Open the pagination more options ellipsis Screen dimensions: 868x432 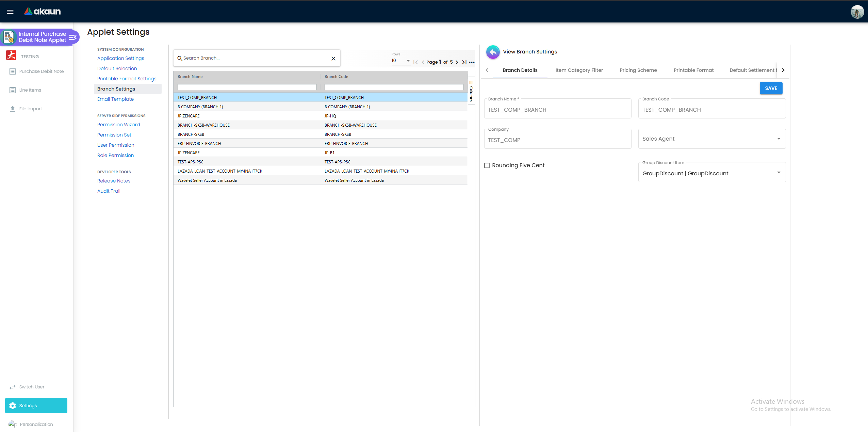[472, 62]
